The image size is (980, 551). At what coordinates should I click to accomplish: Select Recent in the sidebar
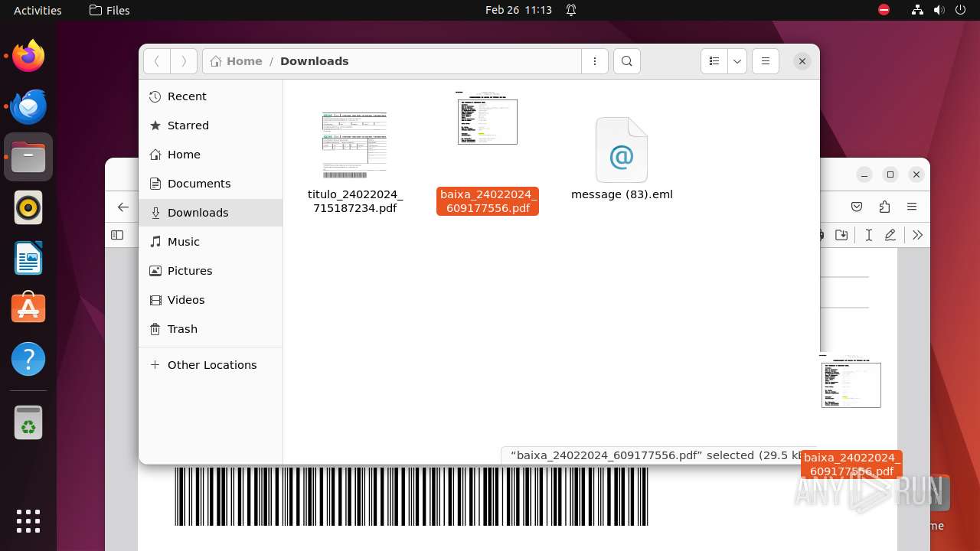click(x=211, y=96)
